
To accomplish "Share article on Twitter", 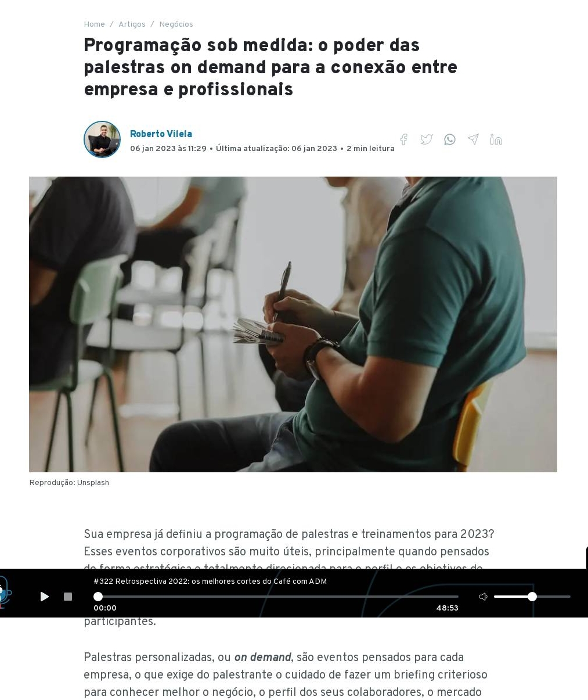I will pyautogui.click(x=427, y=139).
